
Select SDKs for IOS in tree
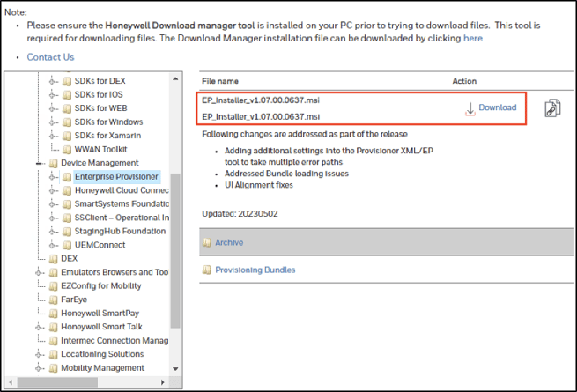pyautogui.click(x=99, y=94)
